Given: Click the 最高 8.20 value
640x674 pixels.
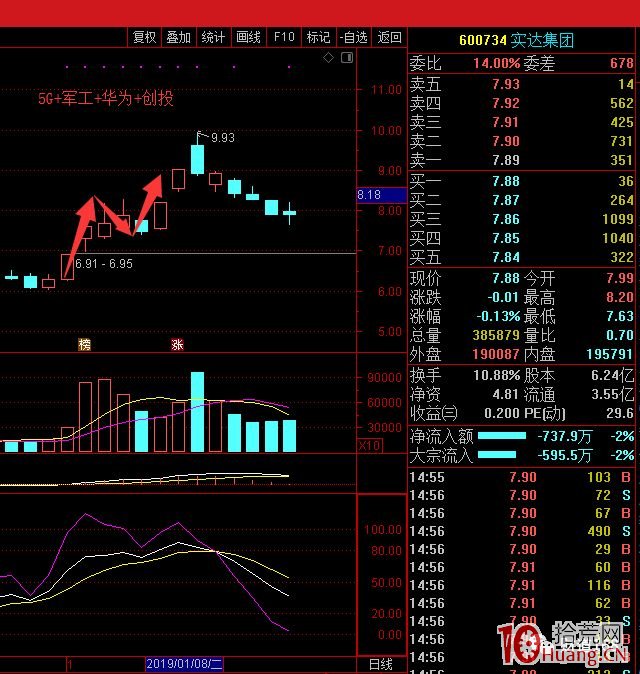Looking at the screenshot, I should click(620, 297).
